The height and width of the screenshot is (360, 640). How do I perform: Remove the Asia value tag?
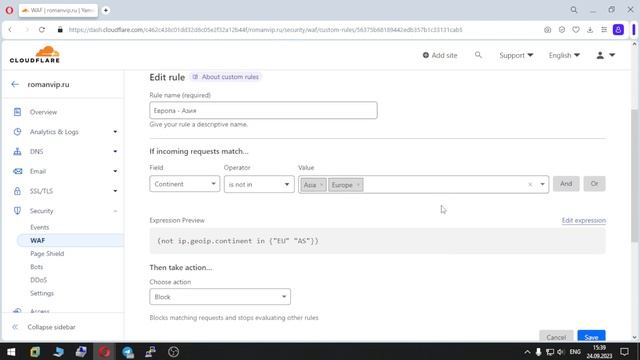321,185
